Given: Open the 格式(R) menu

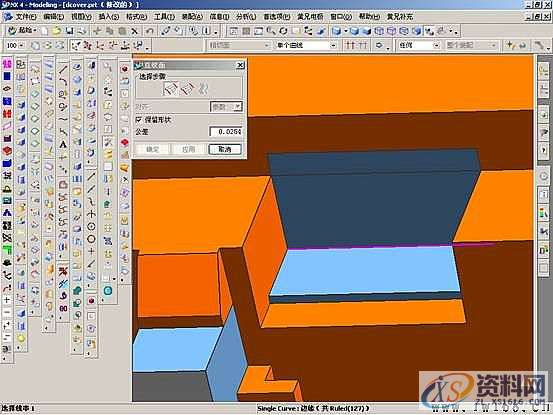Looking at the screenshot, I should pyautogui.click(x=136, y=17).
